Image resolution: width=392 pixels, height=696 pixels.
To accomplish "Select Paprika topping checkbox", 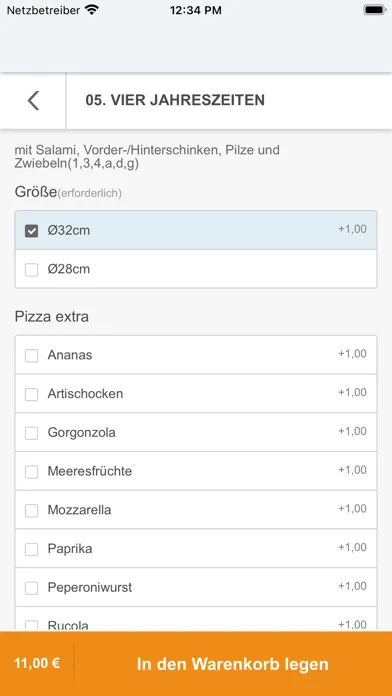I will (31, 549).
